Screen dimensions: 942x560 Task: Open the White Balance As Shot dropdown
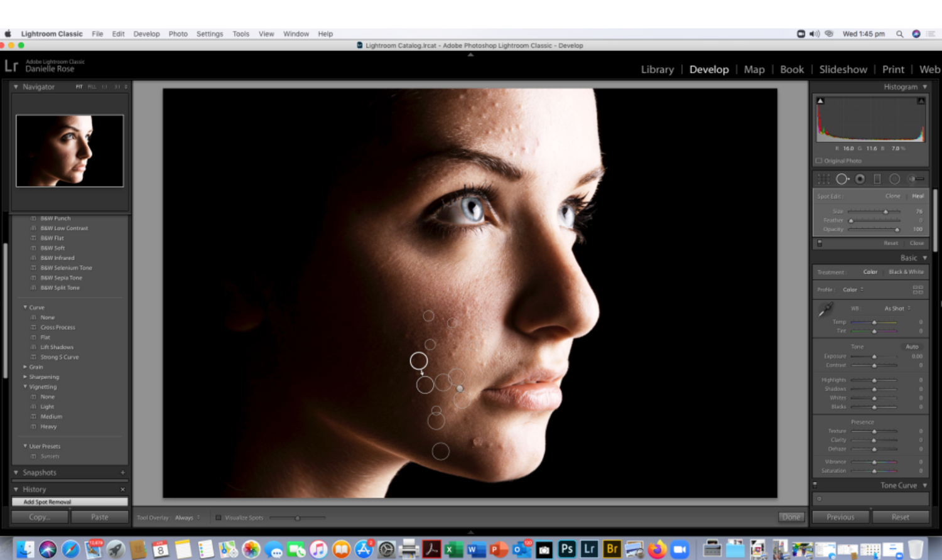[x=897, y=308]
